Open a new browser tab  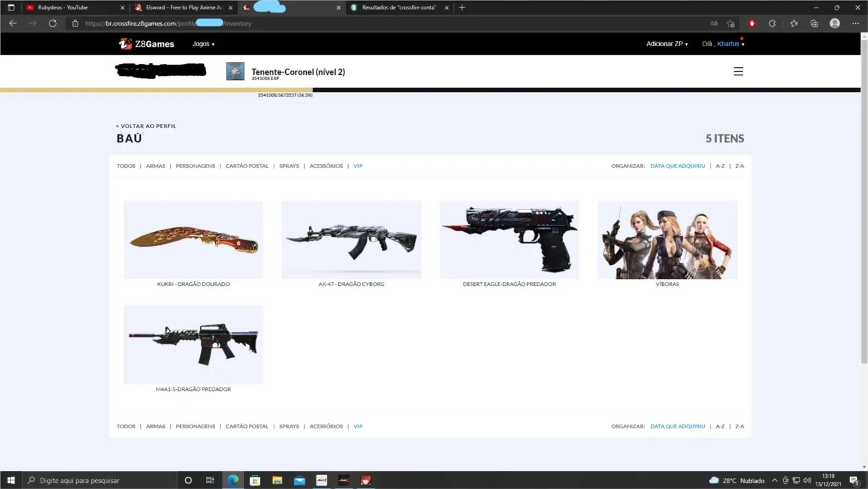click(462, 8)
